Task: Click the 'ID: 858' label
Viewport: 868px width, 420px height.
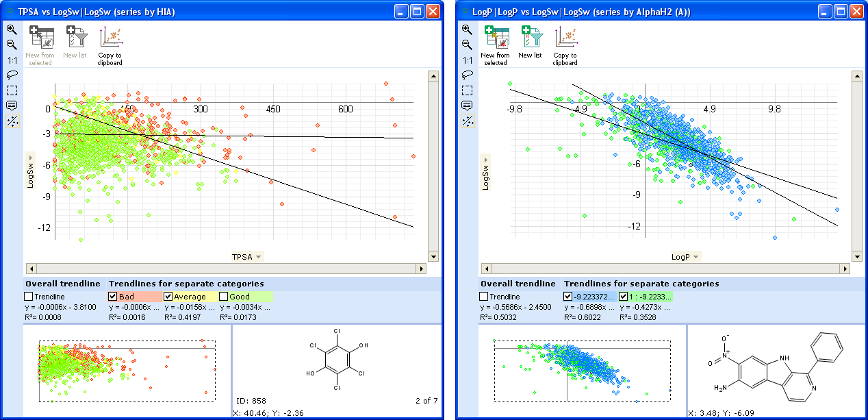Action: click(251, 401)
